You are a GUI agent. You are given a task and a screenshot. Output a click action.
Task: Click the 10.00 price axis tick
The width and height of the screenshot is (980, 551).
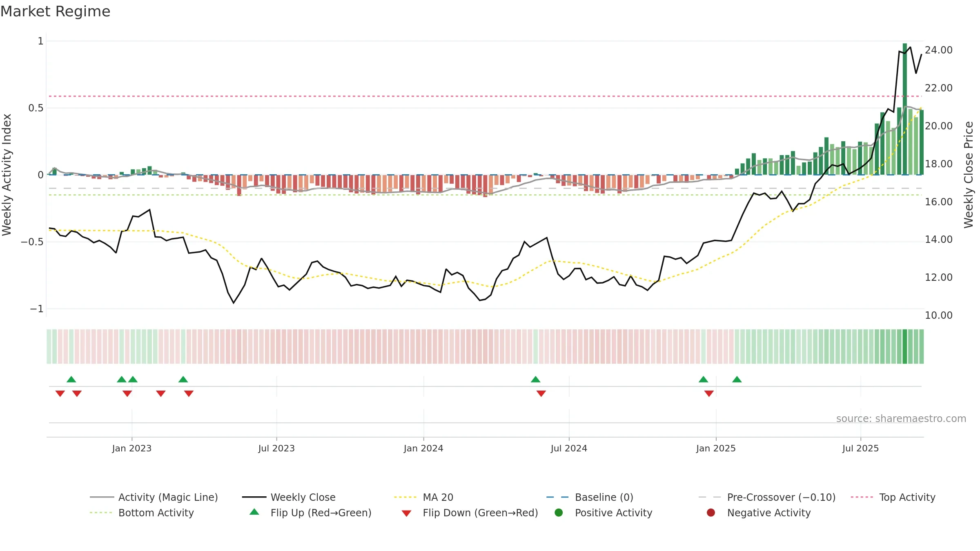[x=938, y=315]
